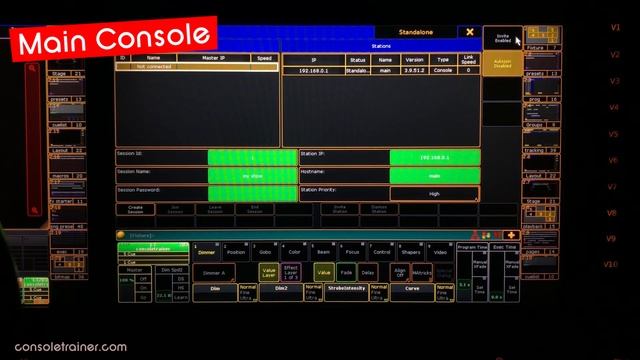Open the right-side Layout view thumbnail
The height and width of the screenshot is (360, 640).
click(x=542, y=167)
